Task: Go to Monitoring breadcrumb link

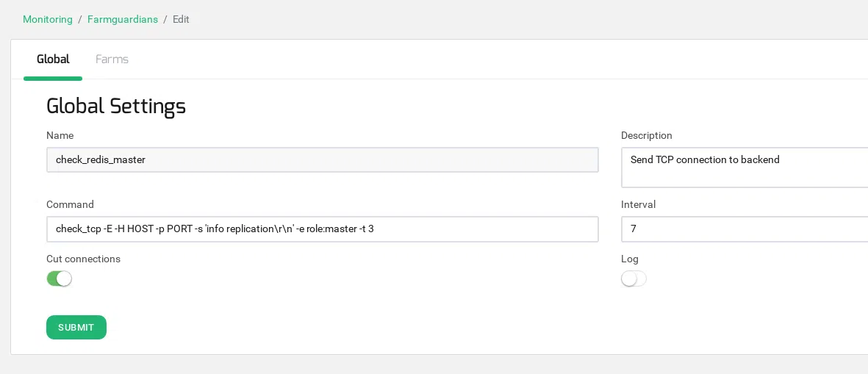Action: click(x=48, y=19)
